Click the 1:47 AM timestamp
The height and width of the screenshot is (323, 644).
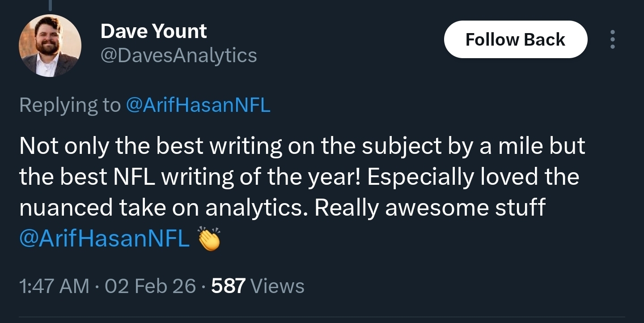click(x=54, y=286)
